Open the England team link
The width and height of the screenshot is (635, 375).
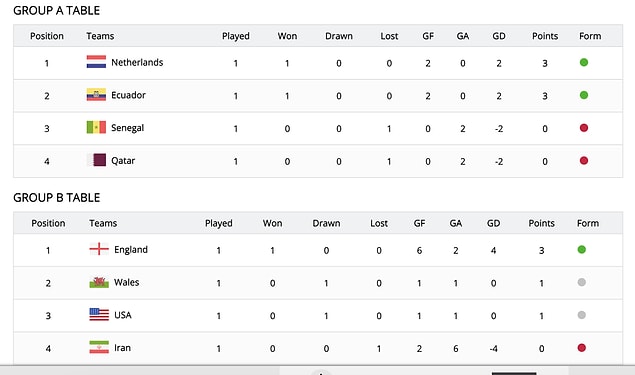pyautogui.click(x=131, y=249)
